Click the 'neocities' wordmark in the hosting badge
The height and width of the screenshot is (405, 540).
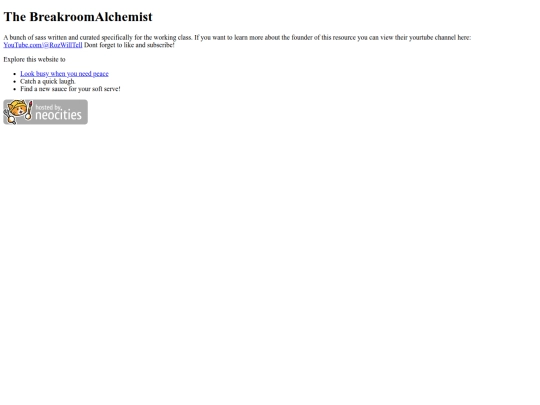[59, 115]
